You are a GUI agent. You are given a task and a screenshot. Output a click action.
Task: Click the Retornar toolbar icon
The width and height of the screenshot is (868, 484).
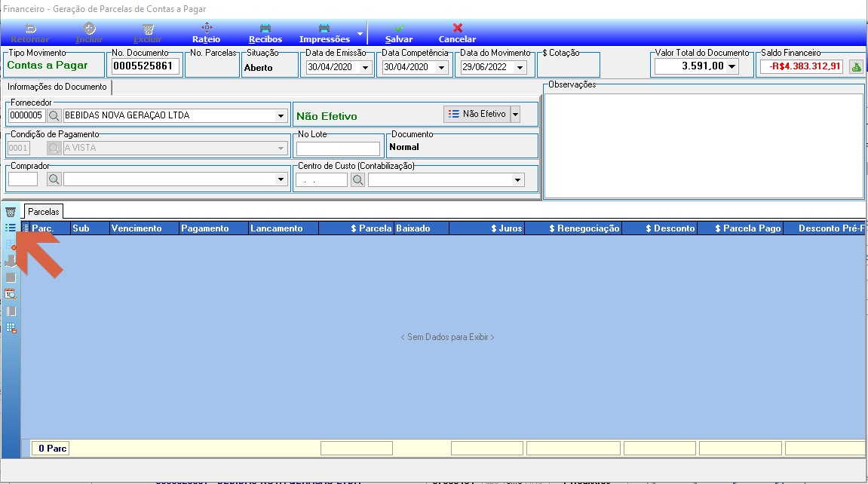(x=30, y=33)
